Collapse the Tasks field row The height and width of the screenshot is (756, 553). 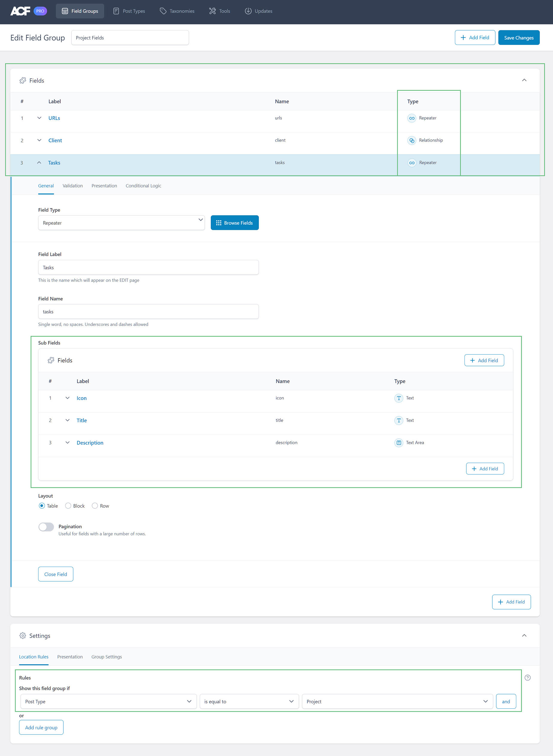[x=39, y=162]
